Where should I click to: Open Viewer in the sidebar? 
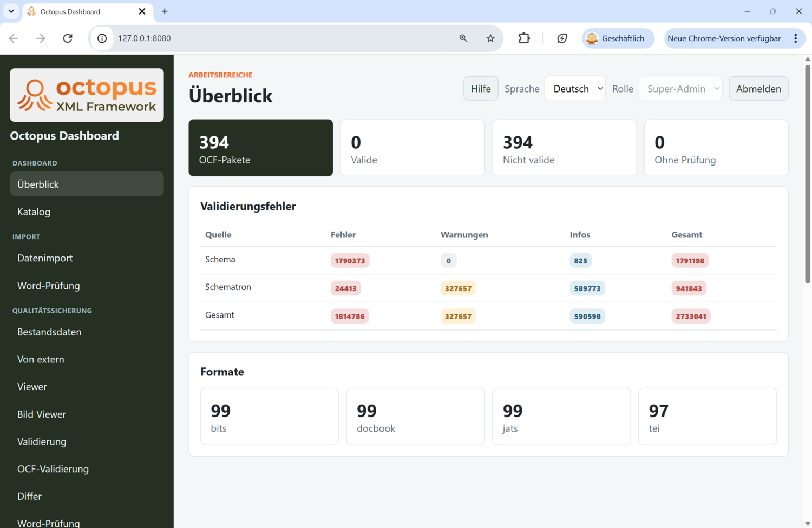(87, 387)
